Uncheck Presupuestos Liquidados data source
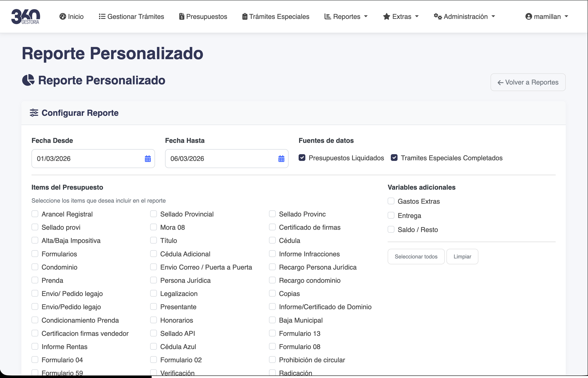Viewport: 588px width, 378px height. click(x=302, y=158)
